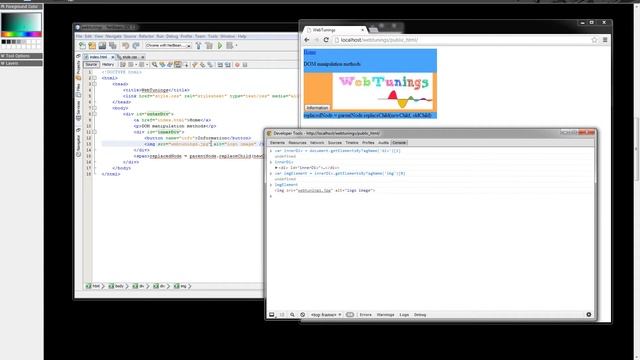640x360 pixels.
Task: Open the Tools menu in NetBeans
Action: (x=213, y=36)
